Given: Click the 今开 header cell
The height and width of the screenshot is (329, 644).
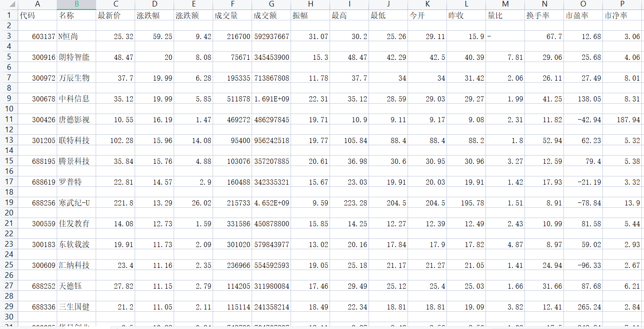Looking at the screenshot, I should point(427,15).
